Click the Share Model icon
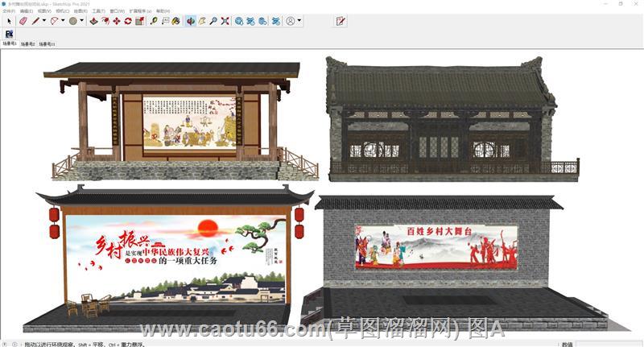Viewport: 644px width, 347px height. [x=250, y=21]
